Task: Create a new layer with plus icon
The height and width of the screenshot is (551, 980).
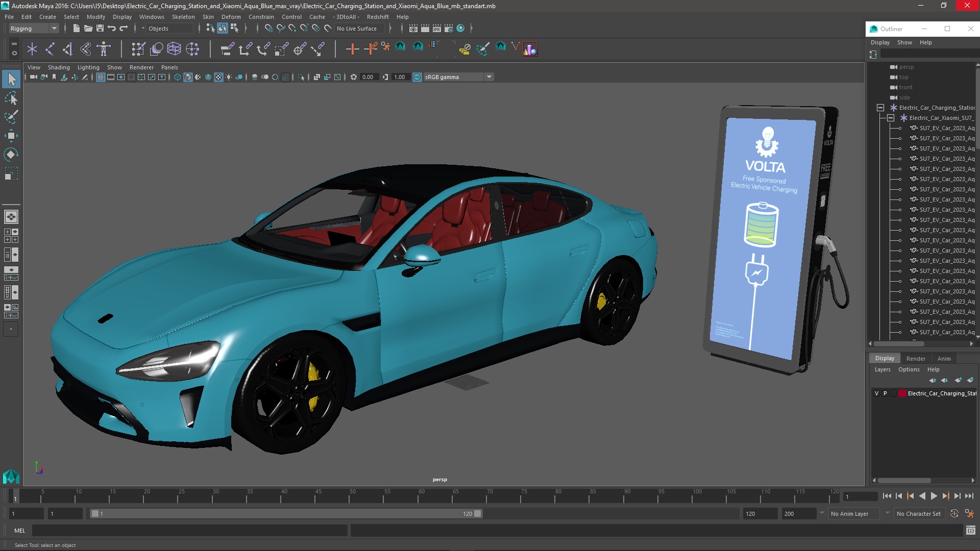Action: [x=958, y=380]
